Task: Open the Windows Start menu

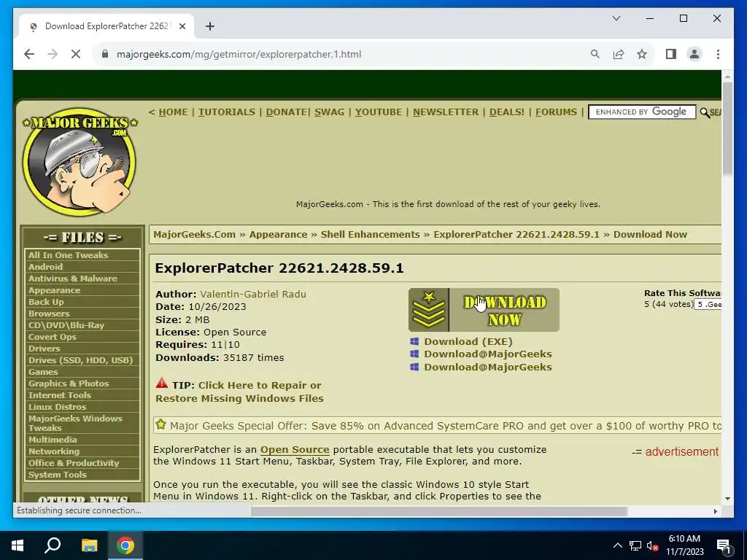Action: click(x=18, y=545)
